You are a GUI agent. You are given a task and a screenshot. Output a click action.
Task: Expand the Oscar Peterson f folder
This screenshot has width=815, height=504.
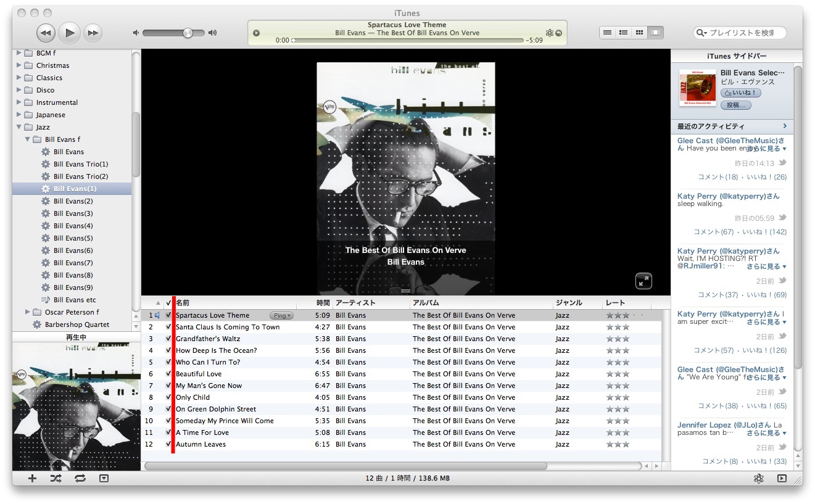point(28,312)
